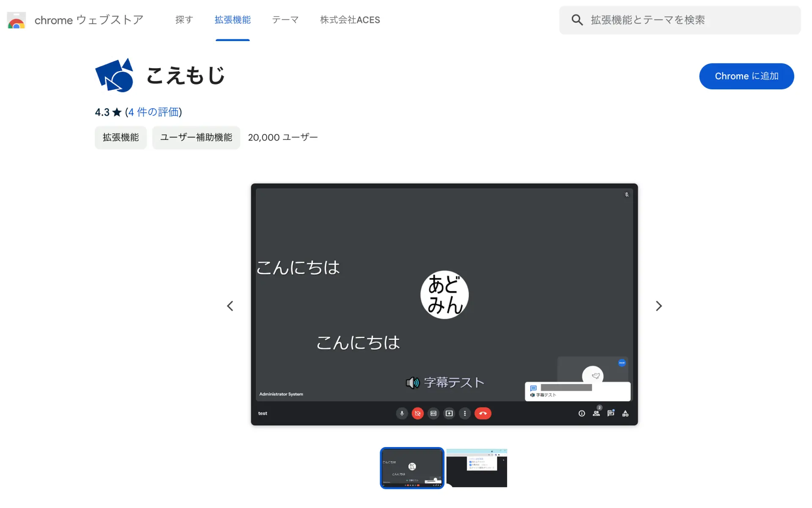The height and width of the screenshot is (508, 812).
Task: Click the muted mic indicator at top right
Action: tap(627, 195)
